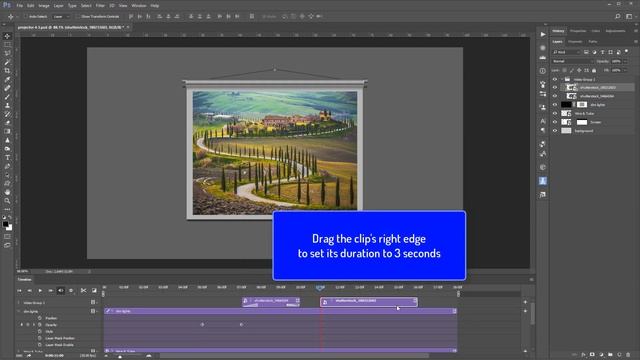Image resolution: width=640 pixels, height=360 pixels.
Task: Toggle the Position keyframe stopwatch
Action: tap(40, 318)
